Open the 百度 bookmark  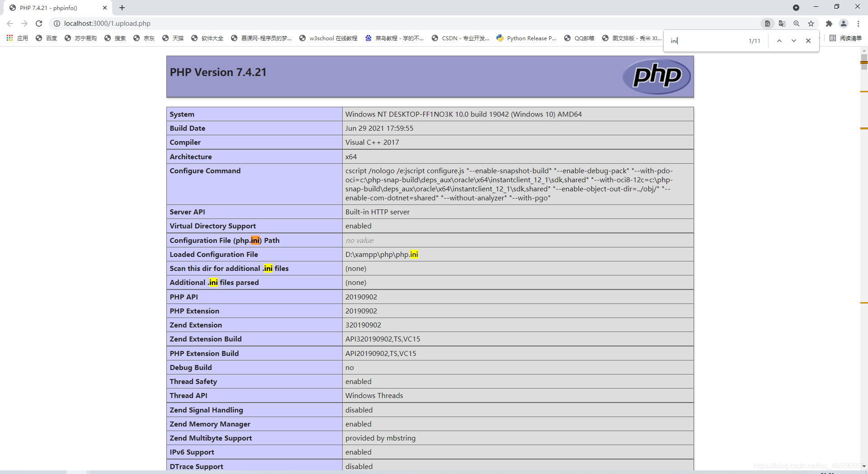(46, 38)
